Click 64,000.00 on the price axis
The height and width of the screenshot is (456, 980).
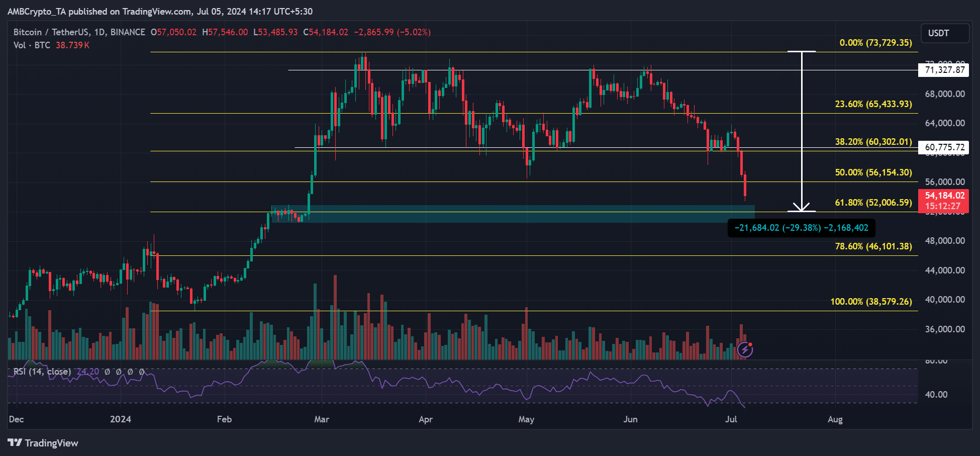[x=945, y=123]
